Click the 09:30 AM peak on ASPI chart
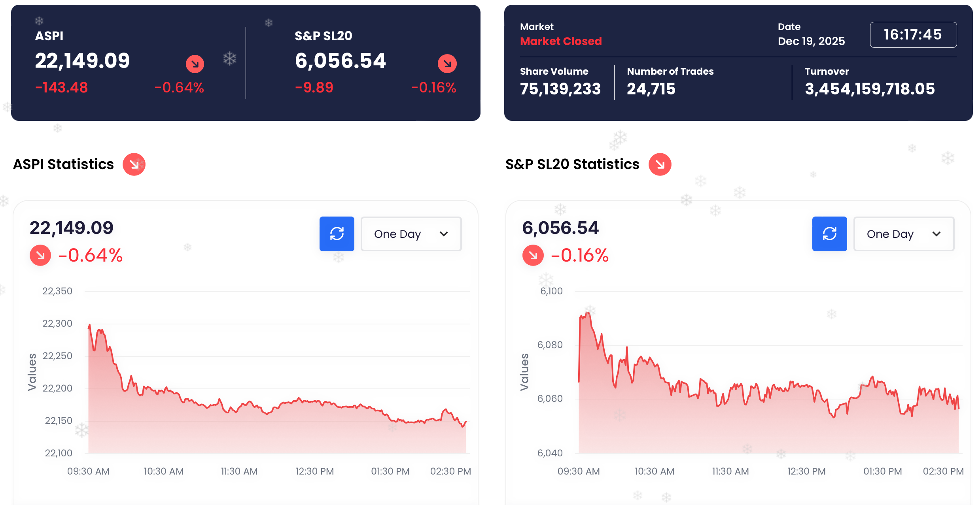Screen dimensions: 980x505 [x=90, y=326]
